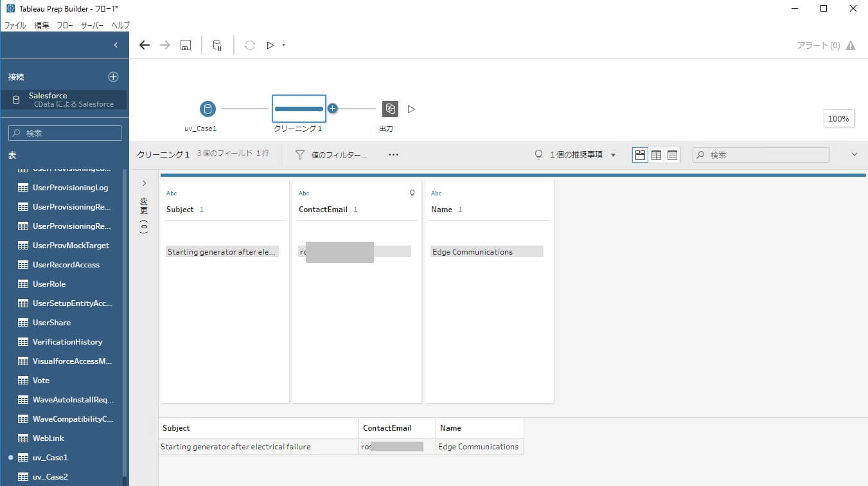Screen dimensions: 868x486
Task: Open more options via the ellipsis icon
Action: pyautogui.click(x=393, y=154)
